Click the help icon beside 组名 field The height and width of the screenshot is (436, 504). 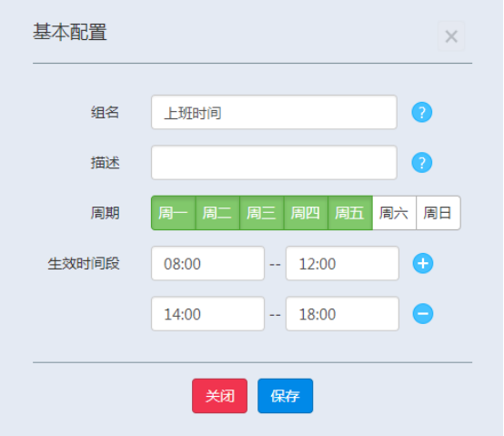pos(422,112)
